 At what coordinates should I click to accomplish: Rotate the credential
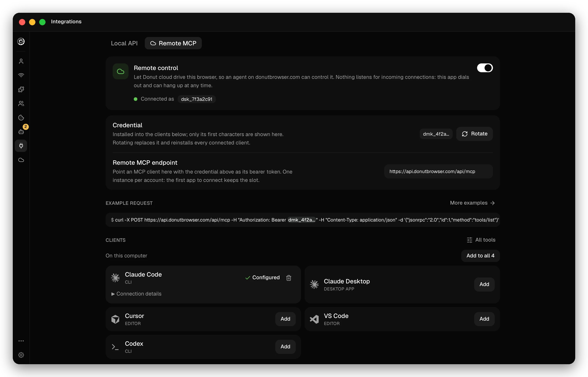474,134
